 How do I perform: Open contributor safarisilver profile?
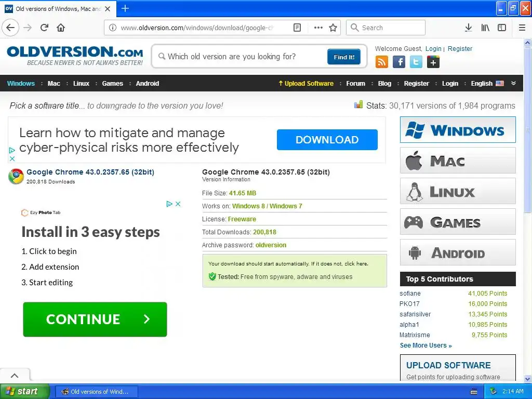click(x=415, y=314)
